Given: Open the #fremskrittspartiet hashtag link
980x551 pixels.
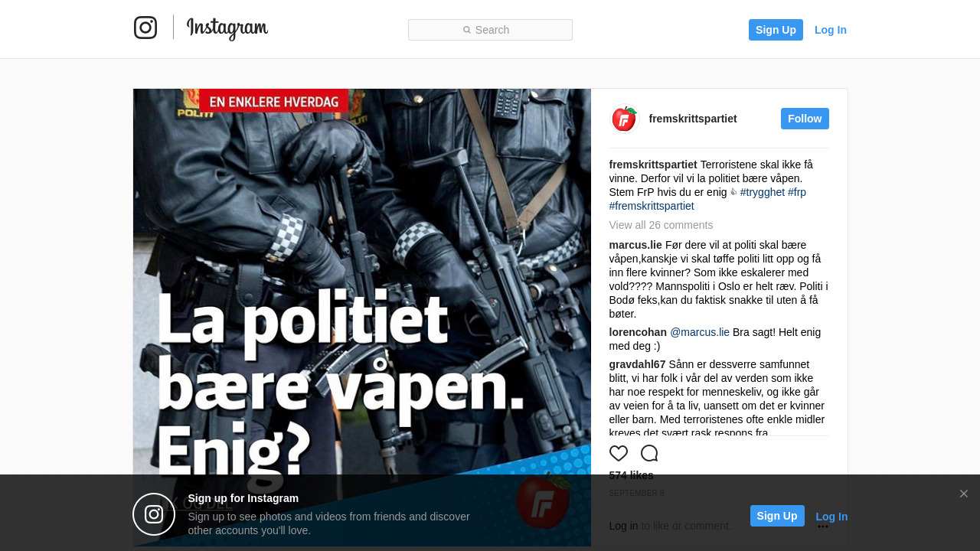Looking at the screenshot, I should click(652, 206).
